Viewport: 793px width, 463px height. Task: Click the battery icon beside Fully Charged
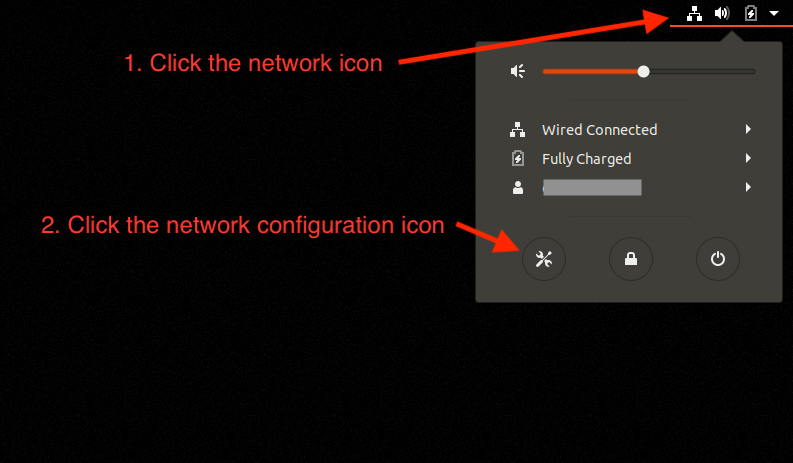coord(517,158)
